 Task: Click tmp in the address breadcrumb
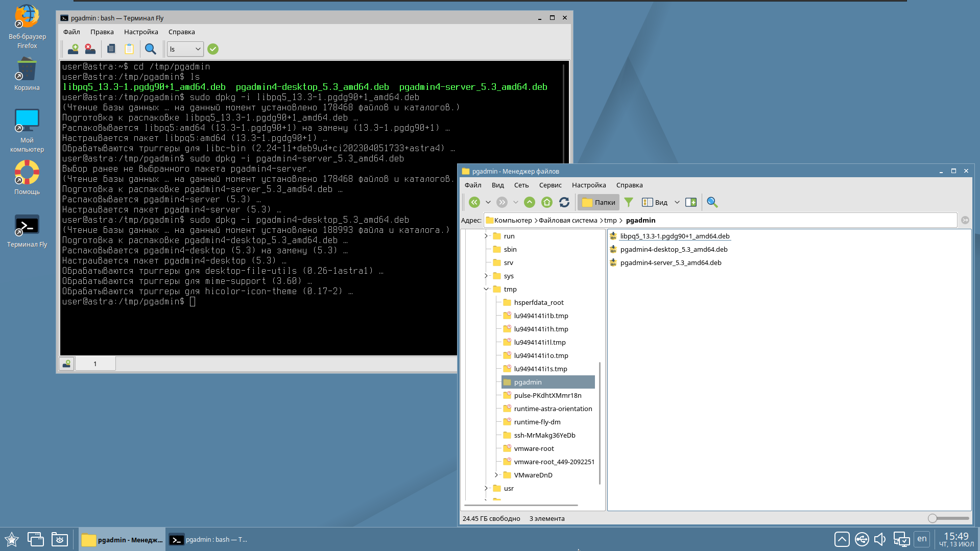610,220
